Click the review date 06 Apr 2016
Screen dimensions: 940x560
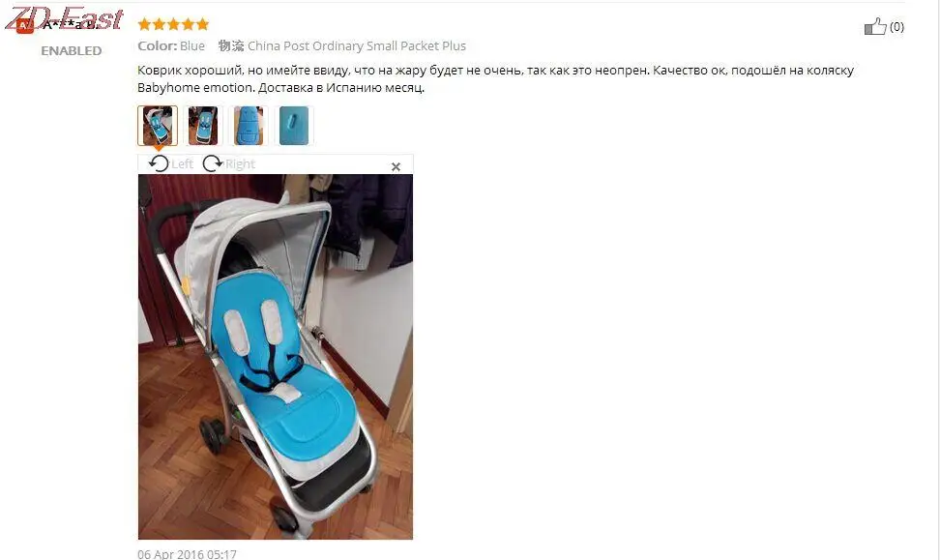pyautogui.click(x=187, y=554)
